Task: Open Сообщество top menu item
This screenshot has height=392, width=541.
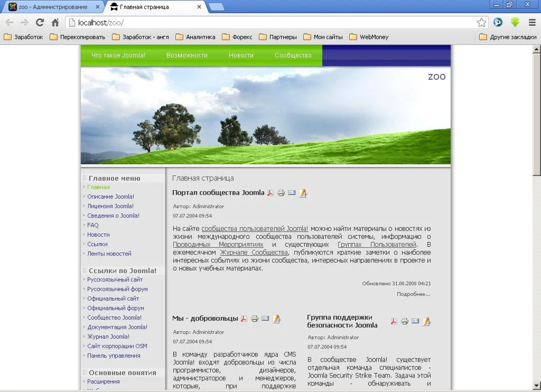Action: pyautogui.click(x=293, y=55)
